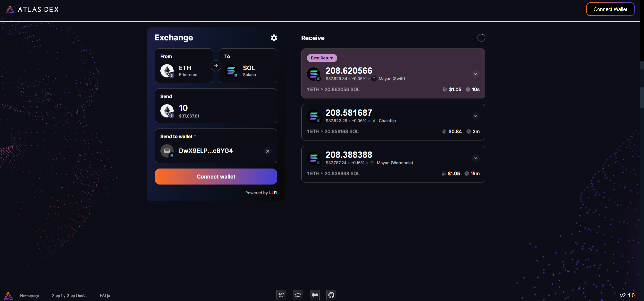Click the SOL token icon in To field

(x=231, y=70)
